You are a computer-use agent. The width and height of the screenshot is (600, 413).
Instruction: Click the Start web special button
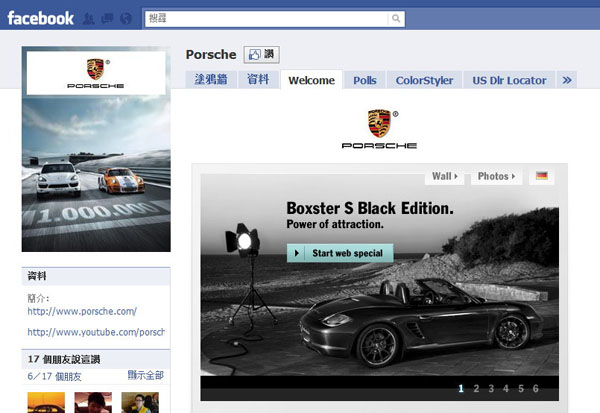click(340, 253)
